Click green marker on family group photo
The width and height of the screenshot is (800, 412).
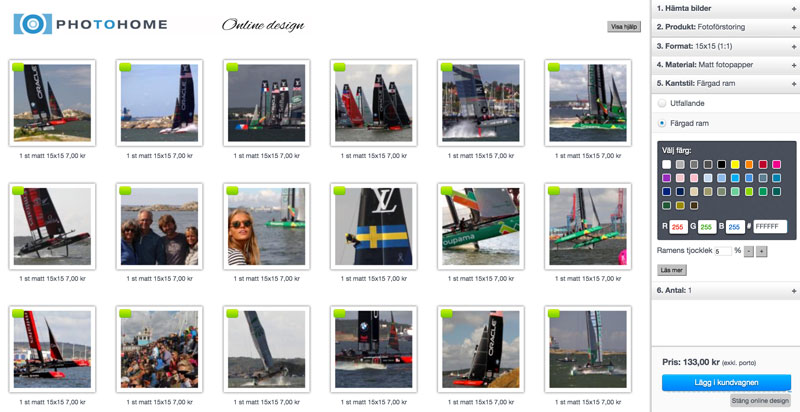[125, 191]
